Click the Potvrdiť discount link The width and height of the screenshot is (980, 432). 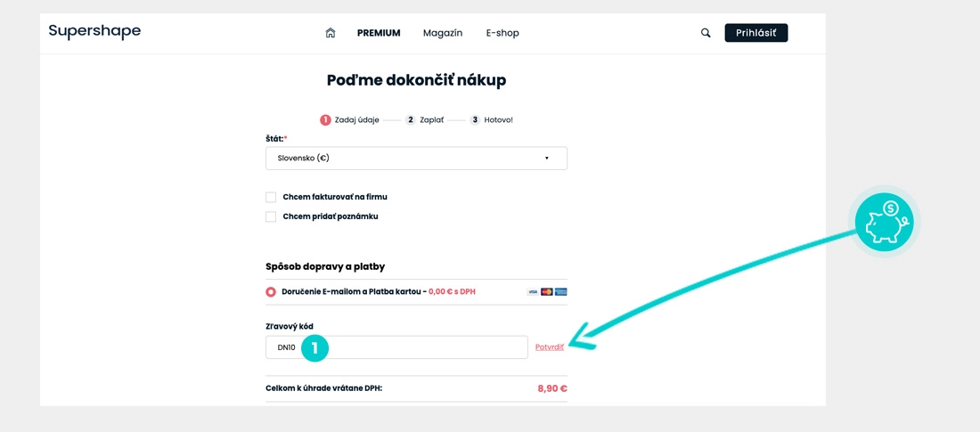pos(550,347)
